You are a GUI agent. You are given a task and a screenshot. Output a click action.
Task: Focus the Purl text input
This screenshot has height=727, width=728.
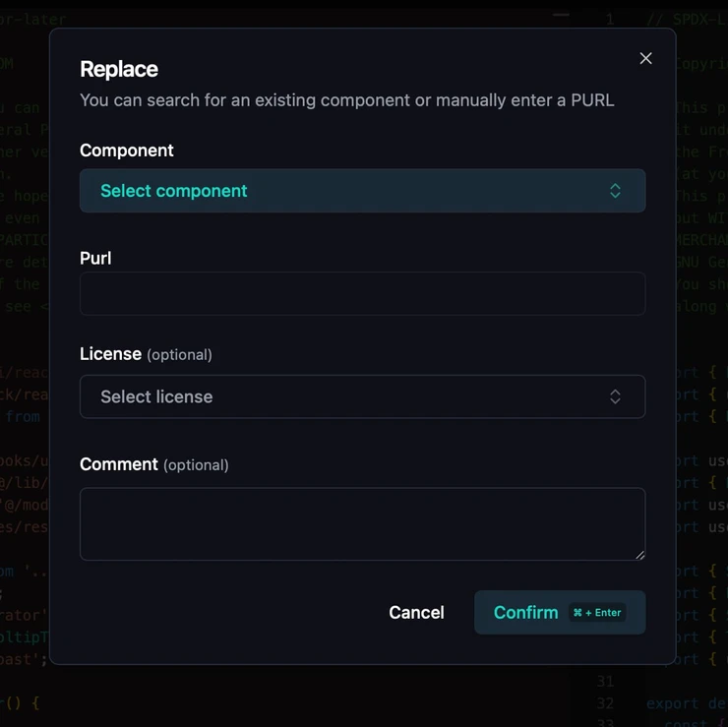click(x=362, y=293)
